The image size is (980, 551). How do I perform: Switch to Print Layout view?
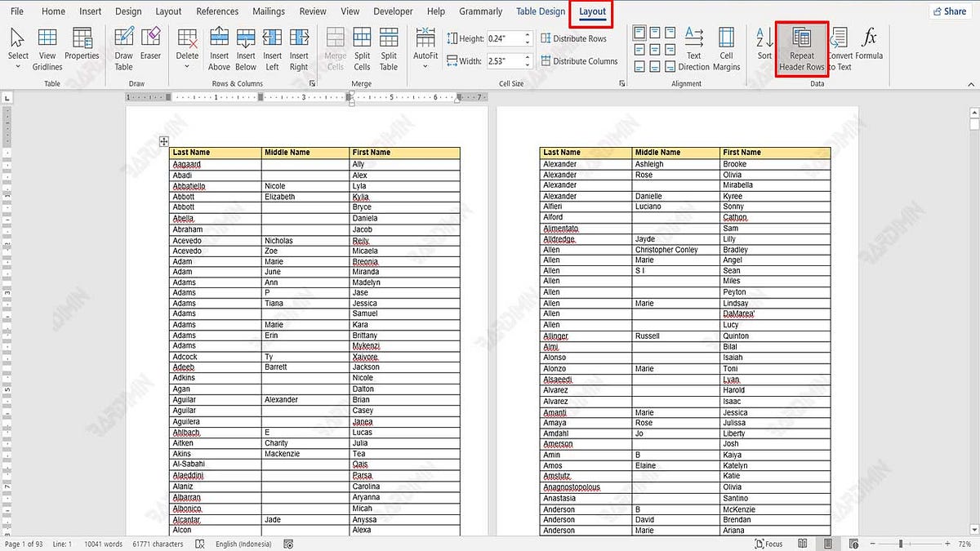[x=828, y=544]
